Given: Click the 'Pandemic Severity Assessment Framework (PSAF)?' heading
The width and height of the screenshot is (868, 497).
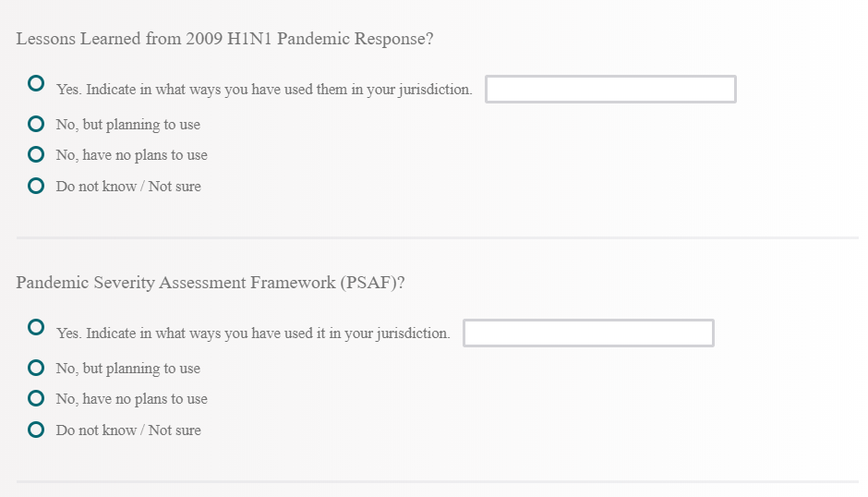Looking at the screenshot, I should [x=211, y=283].
